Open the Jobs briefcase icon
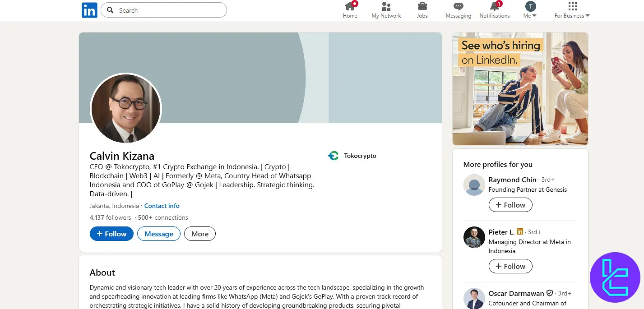Viewport: 644px width, 309px height. point(422,6)
